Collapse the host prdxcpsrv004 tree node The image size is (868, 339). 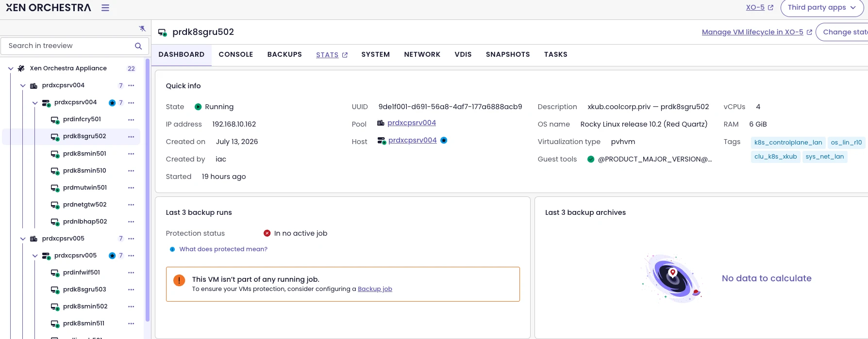pyautogui.click(x=35, y=103)
